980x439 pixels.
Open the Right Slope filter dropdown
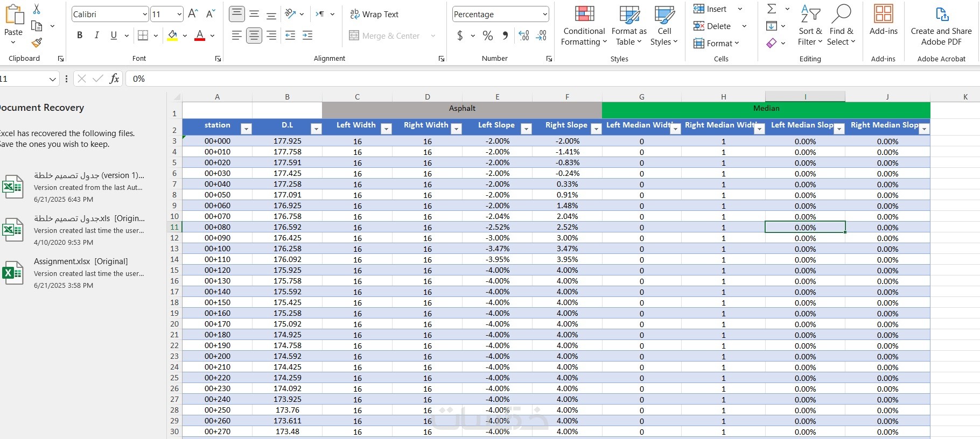point(596,129)
